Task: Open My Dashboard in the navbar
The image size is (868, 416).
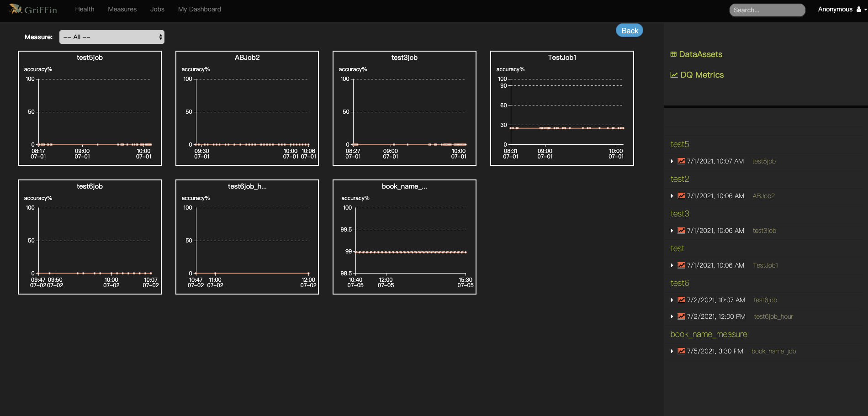Action: [199, 9]
